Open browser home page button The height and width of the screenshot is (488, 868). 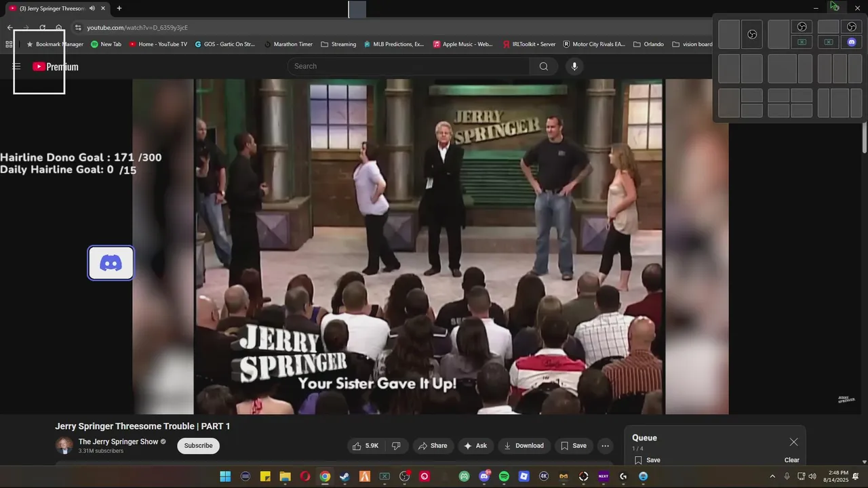tap(59, 28)
